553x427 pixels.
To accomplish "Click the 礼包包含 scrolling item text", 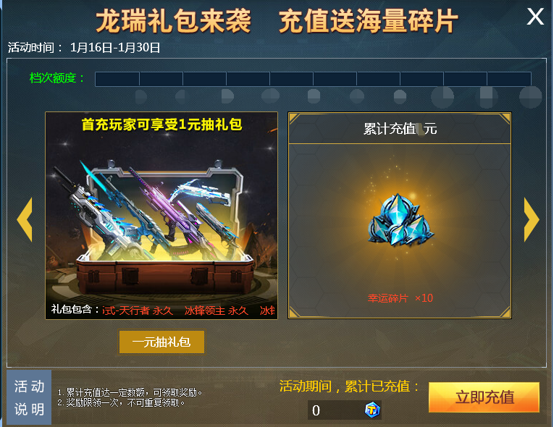I will tap(163, 310).
